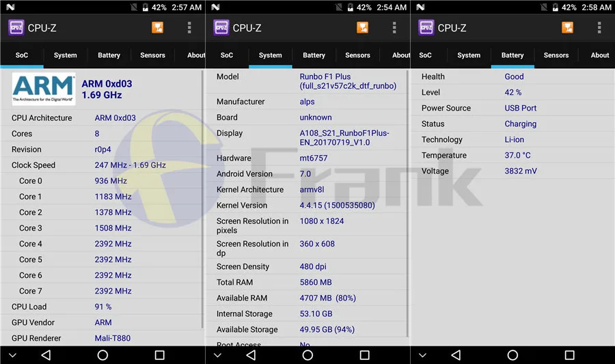The width and height of the screenshot is (615, 364).
Task: Tap the ARM logo image on the SoC page
Action: (x=44, y=89)
